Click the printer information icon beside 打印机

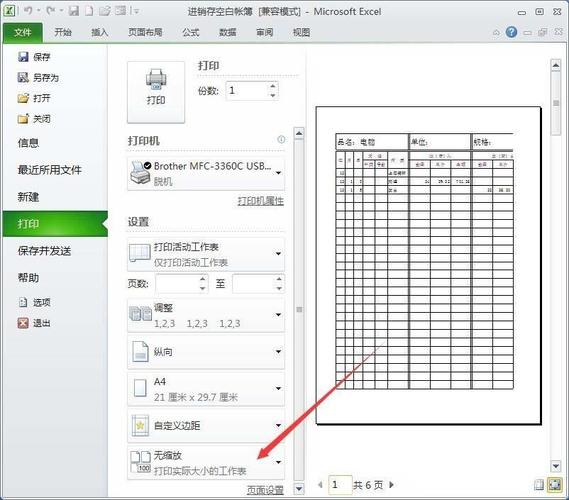click(x=281, y=139)
